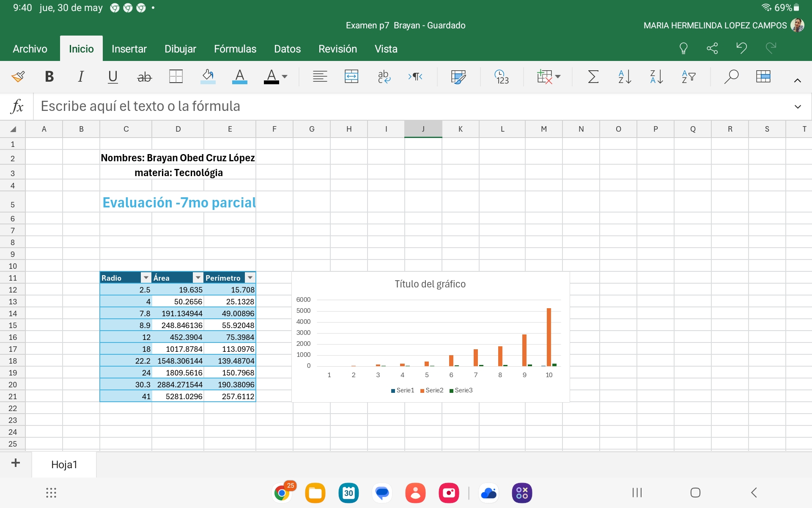Viewport: 812px width, 508px height.
Task: Click the Merge cells icon
Action: tap(351, 77)
